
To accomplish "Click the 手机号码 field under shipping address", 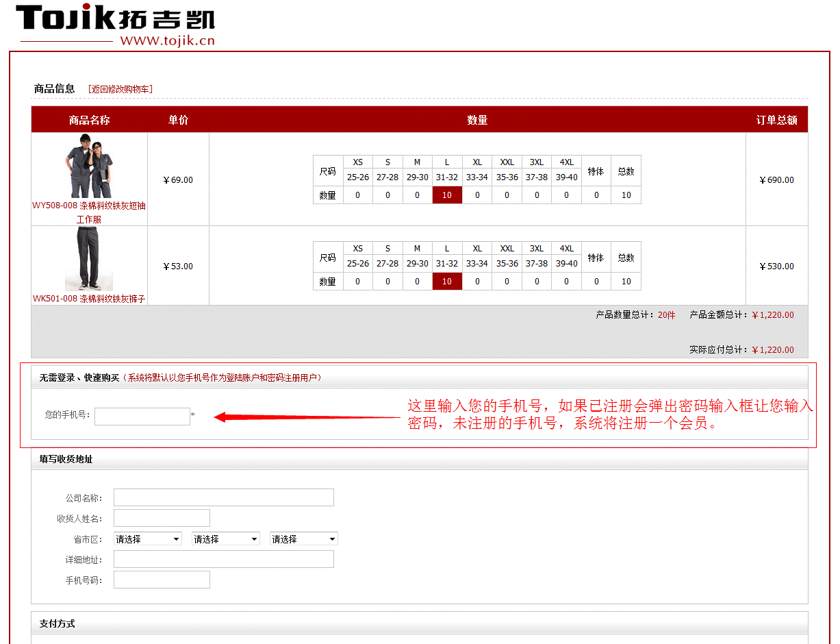I will [162, 580].
